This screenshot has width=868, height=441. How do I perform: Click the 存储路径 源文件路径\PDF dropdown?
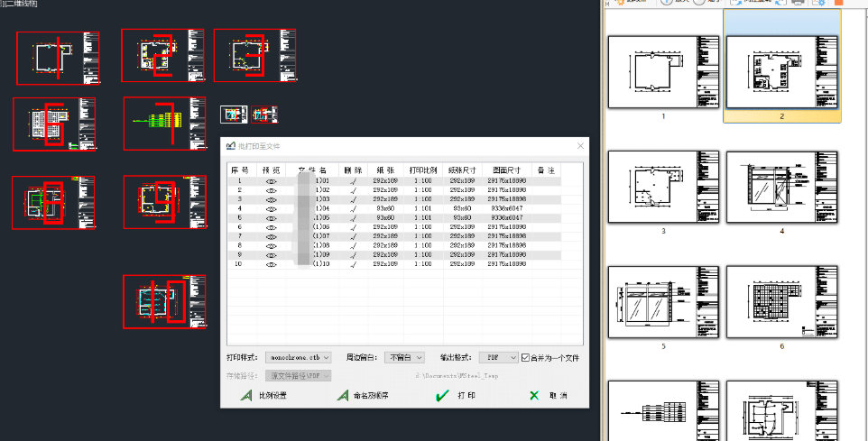(x=299, y=376)
